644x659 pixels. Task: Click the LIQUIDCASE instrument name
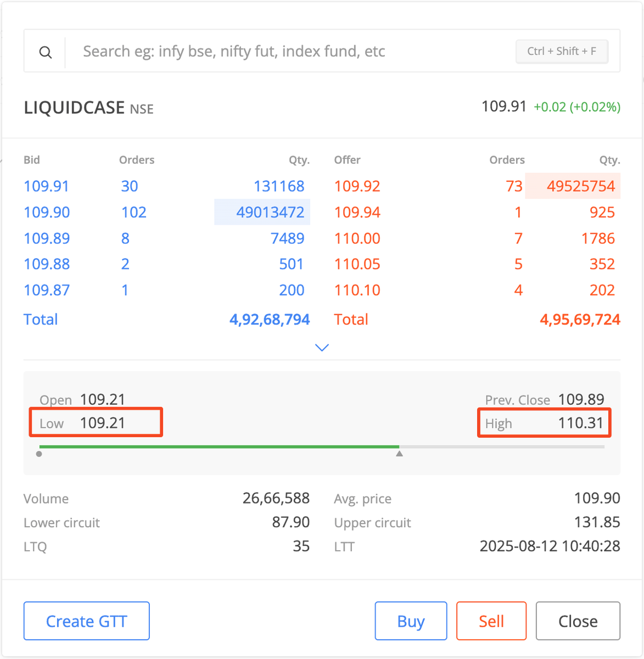74,108
